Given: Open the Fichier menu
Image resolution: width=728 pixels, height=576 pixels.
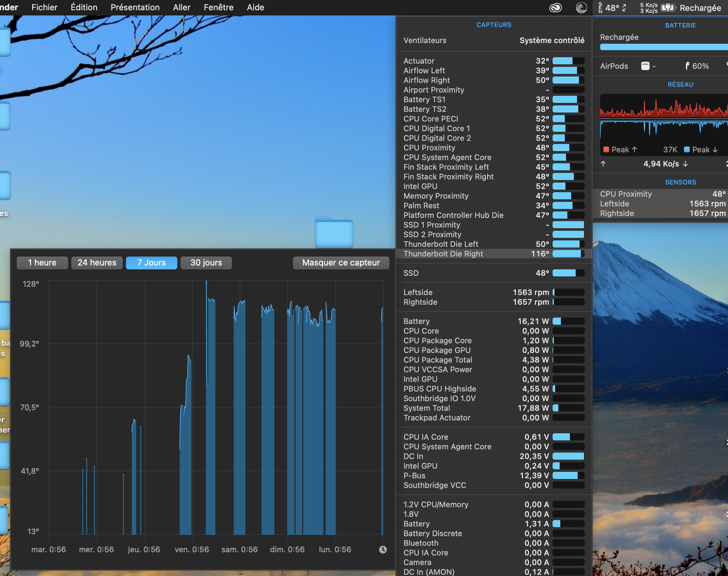Looking at the screenshot, I should point(44,7).
